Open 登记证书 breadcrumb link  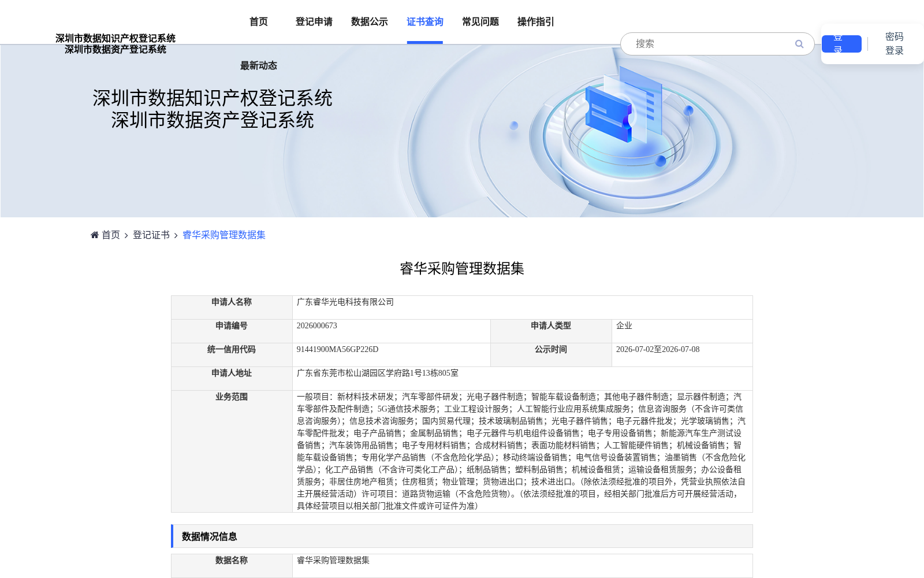pos(151,235)
